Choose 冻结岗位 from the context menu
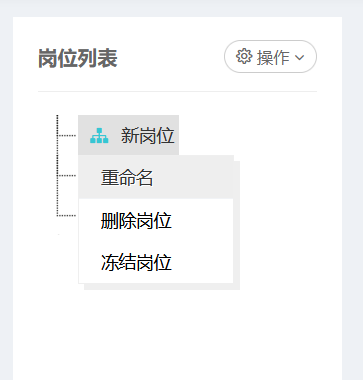The height and width of the screenshot is (380, 363). point(156,262)
